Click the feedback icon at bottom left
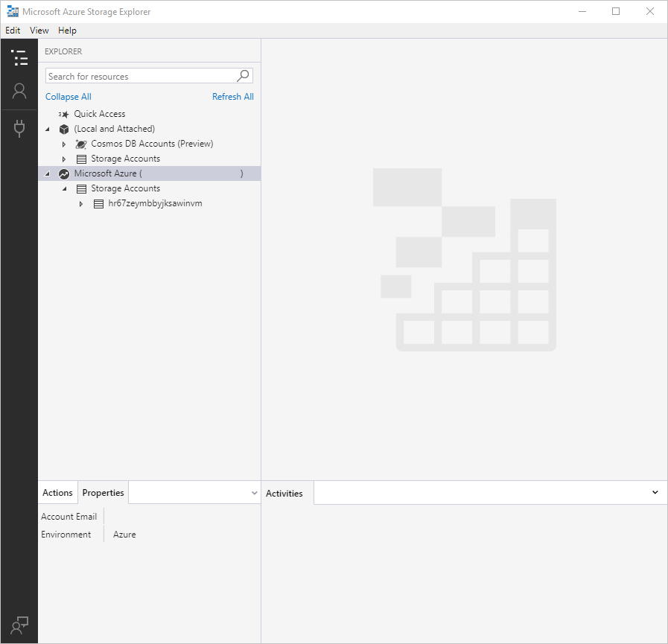 [18, 625]
